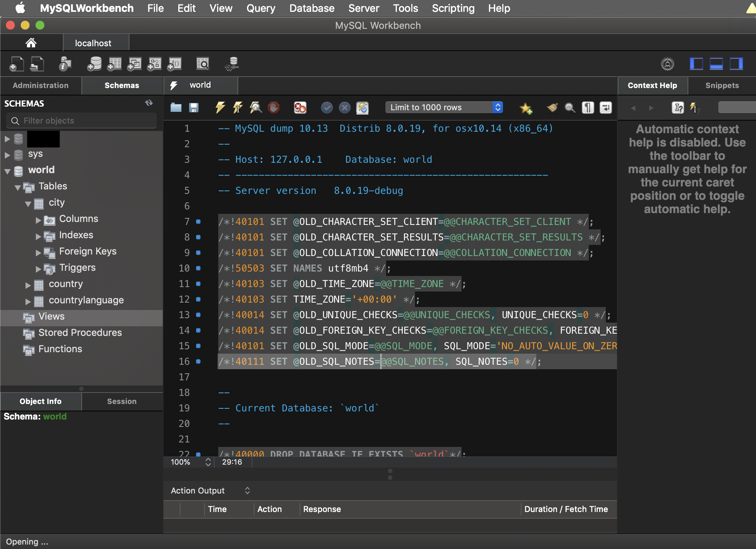Open the Database menu
Image resolution: width=756 pixels, height=549 pixels.
pyautogui.click(x=312, y=8)
